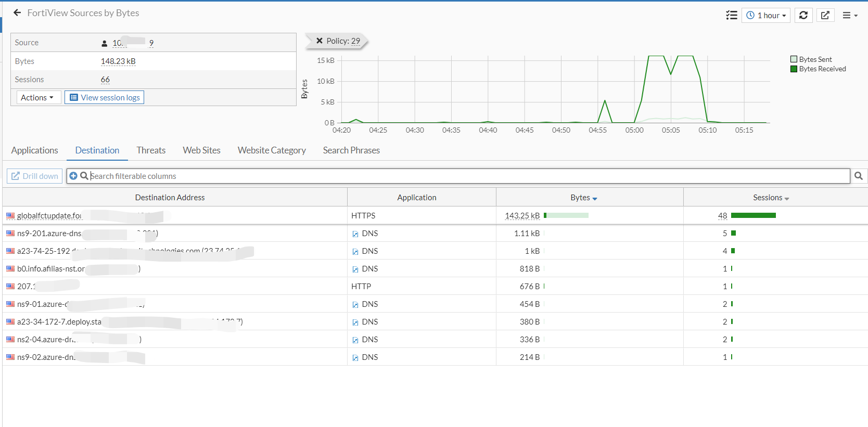Focus the Search filterable columns field
The height and width of the screenshot is (427, 868).
click(468, 176)
